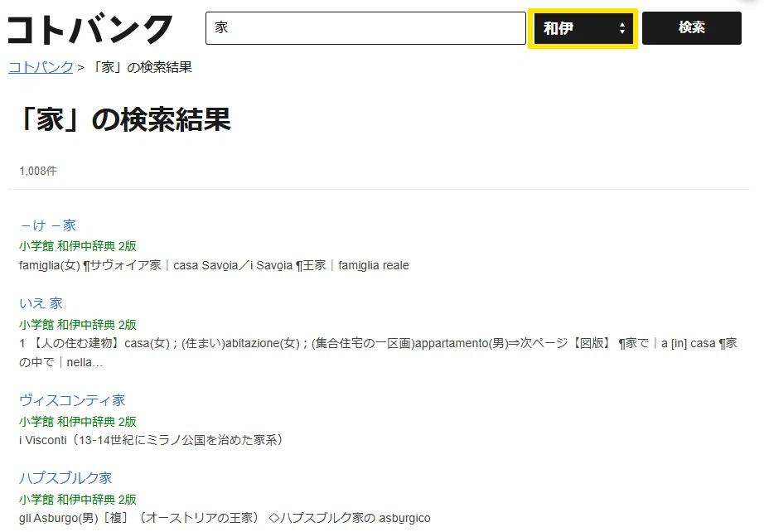This screenshot has height=532, width=764.
Task: Click the 「家」の検索結果 page heading
Action: point(124,119)
